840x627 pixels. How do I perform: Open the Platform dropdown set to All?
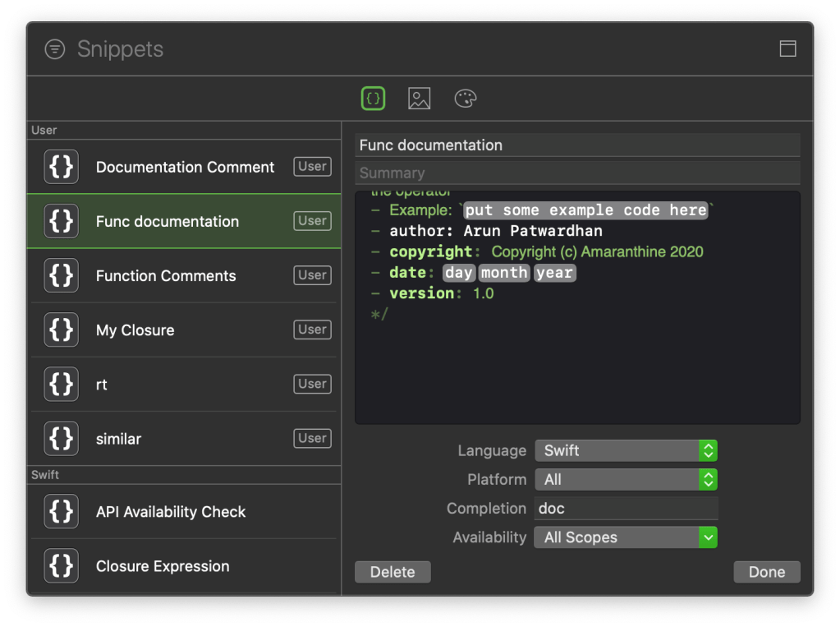(626, 479)
